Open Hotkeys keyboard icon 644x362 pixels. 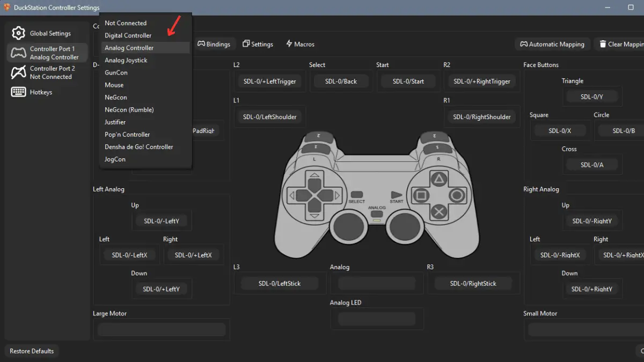tap(18, 92)
